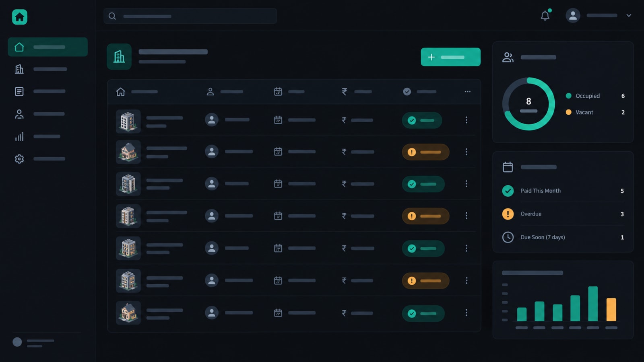The width and height of the screenshot is (644, 362).
Task: Click the Overdue count '3'
Action: [x=622, y=214]
